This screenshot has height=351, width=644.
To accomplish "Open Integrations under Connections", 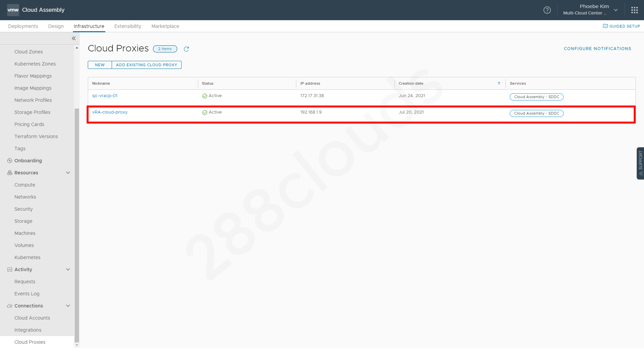I will [28, 330].
